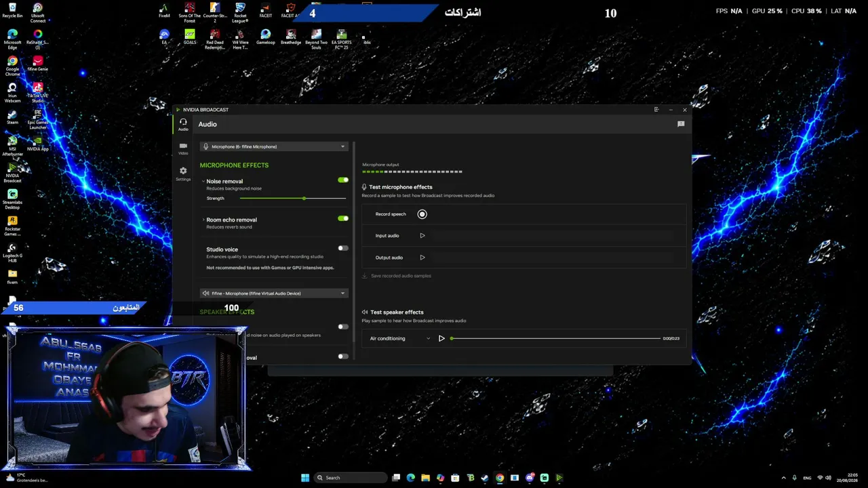Click the Recycle Bin desktop icon
The width and height of the screenshot is (868, 488).
click(x=12, y=11)
